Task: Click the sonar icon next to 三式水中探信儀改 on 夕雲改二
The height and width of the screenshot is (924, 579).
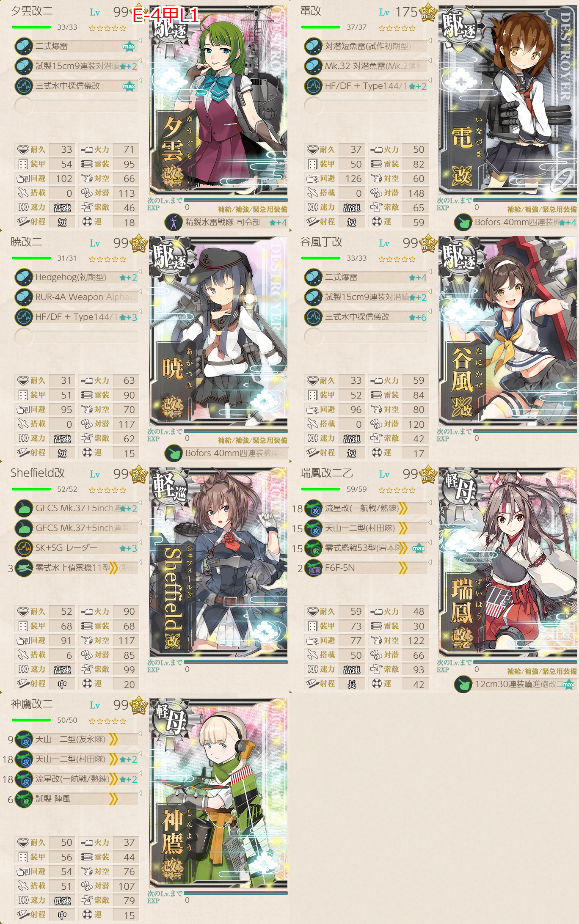Action: click(24, 86)
